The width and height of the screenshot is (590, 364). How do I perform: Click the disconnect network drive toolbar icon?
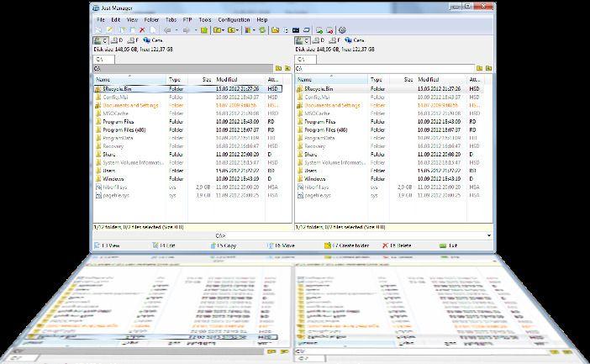[x=329, y=30]
